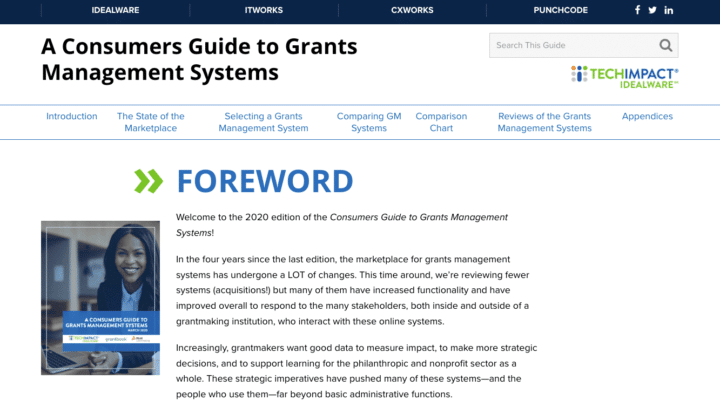Click the green double-chevron beside Foreword
720x407 pixels.
click(x=148, y=181)
